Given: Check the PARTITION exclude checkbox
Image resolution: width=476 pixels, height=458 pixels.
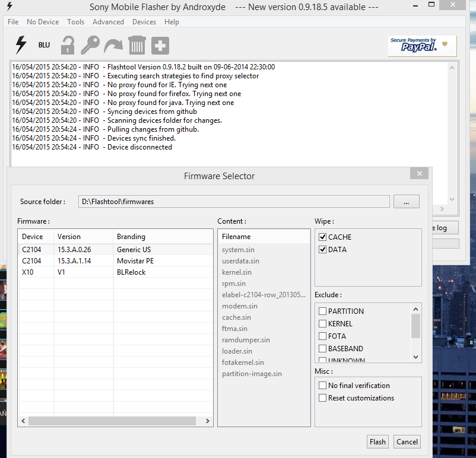Looking at the screenshot, I should 322,311.
